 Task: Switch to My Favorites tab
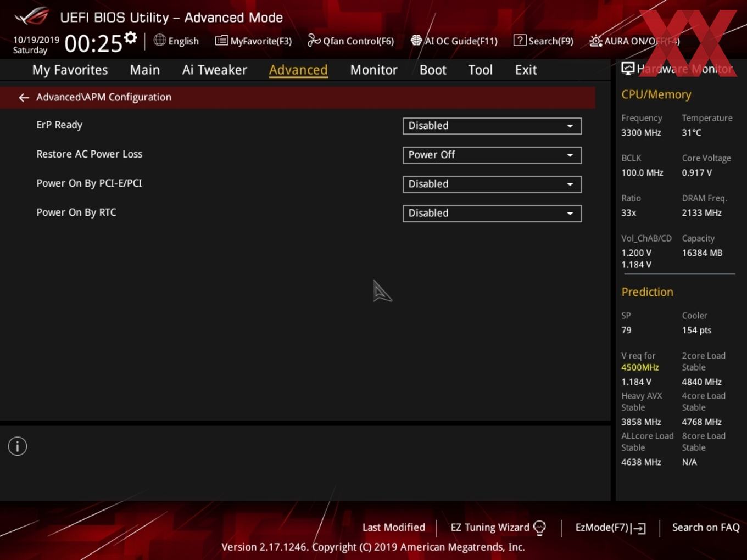[70, 70]
